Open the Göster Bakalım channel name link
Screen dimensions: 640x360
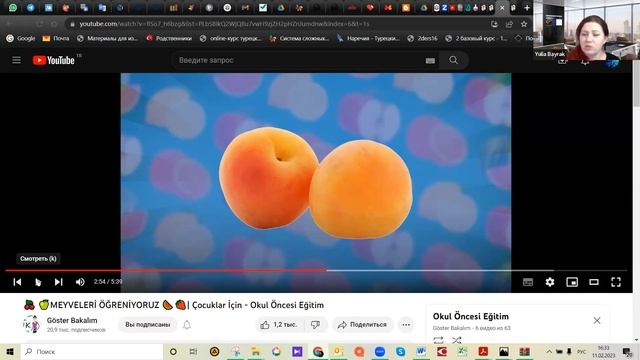click(72, 320)
